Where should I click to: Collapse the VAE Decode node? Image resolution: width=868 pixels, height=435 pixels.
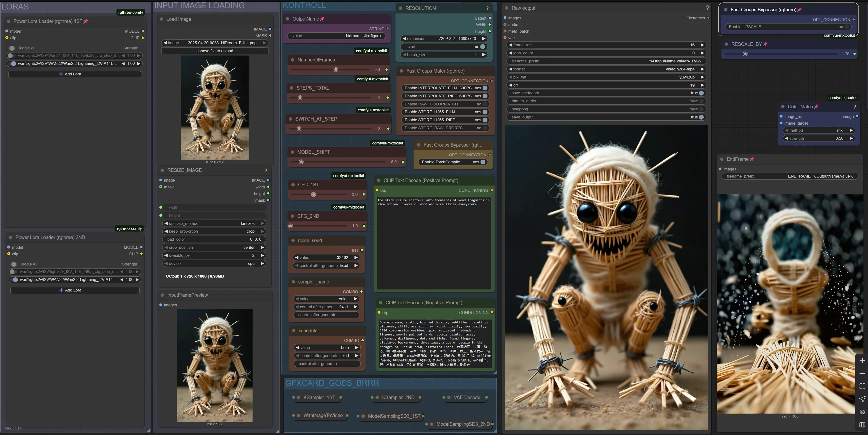tap(449, 397)
